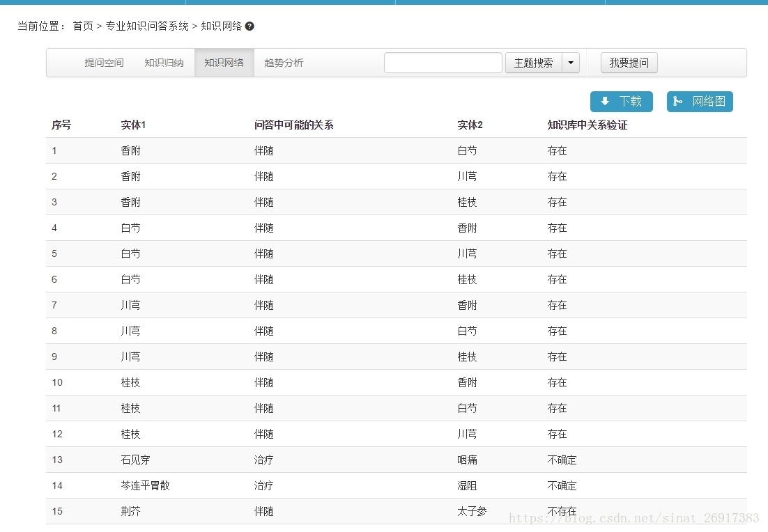Viewport: 768px width, 532px height.
Task: Select 川芎 entity2 in row 2
Action: point(467,176)
